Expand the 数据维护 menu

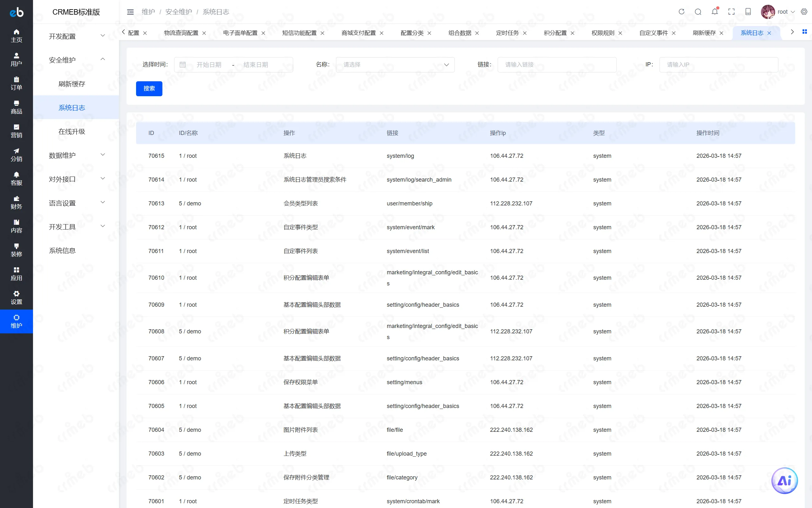[76, 155]
